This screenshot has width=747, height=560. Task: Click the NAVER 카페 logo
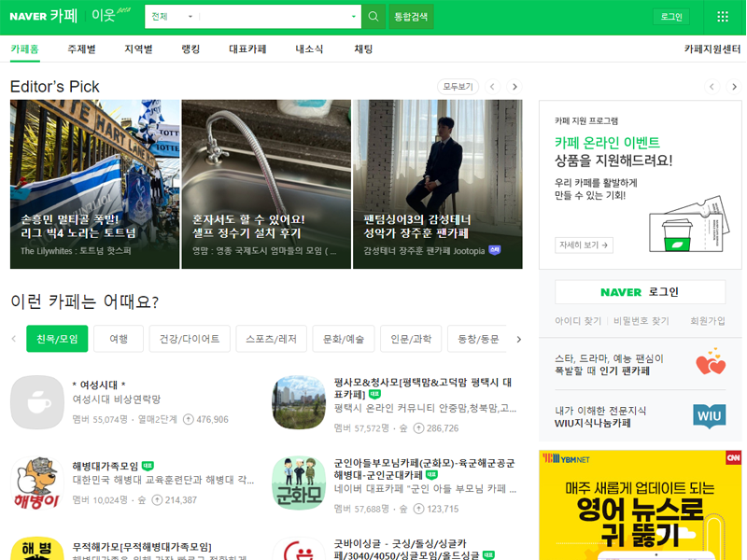point(43,16)
